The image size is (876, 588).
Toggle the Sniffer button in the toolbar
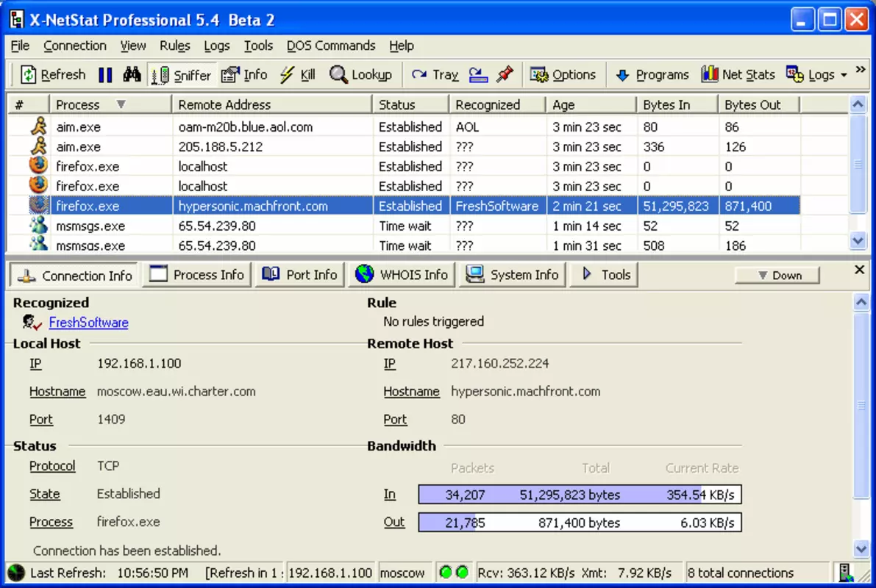tap(182, 75)
